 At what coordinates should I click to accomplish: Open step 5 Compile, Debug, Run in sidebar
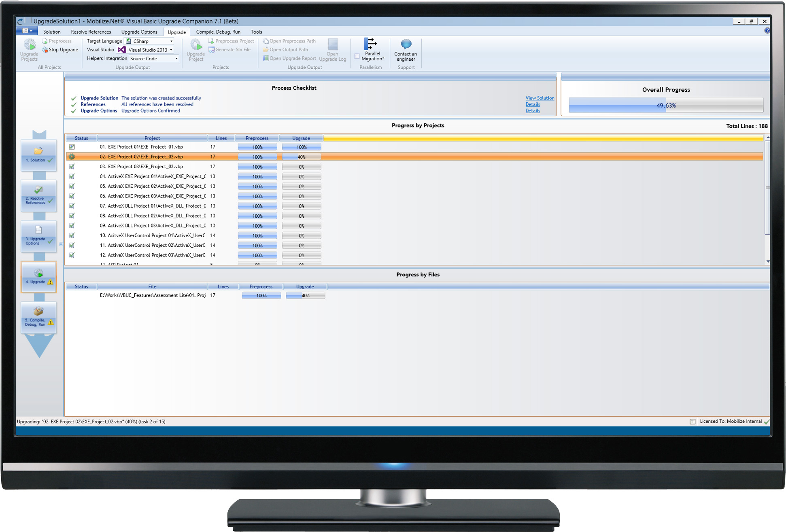click(x=38, y=318)
